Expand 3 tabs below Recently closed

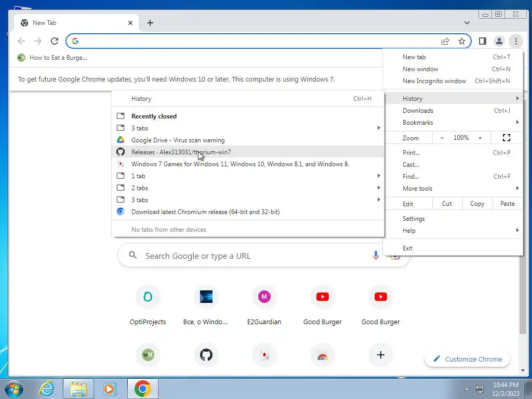coord(248,128)
